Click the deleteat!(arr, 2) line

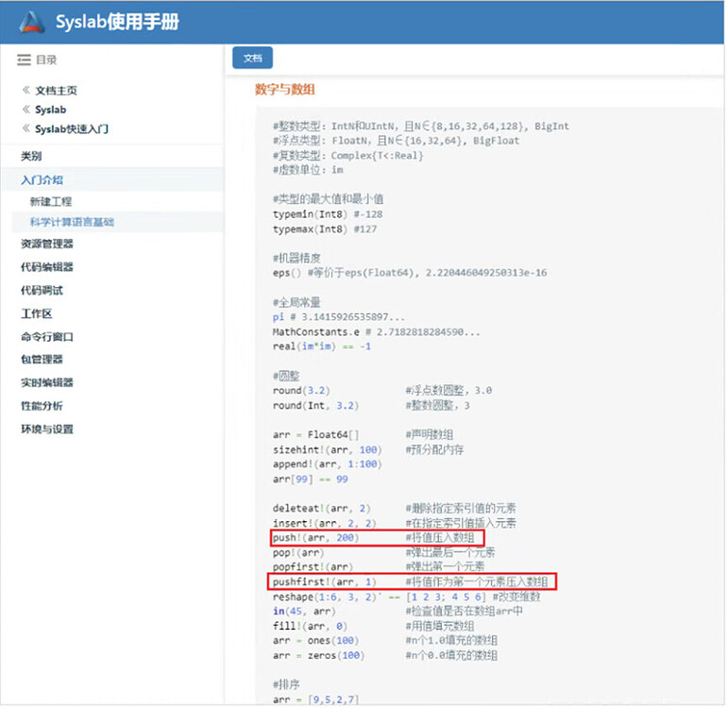click(x=395, y=509)
